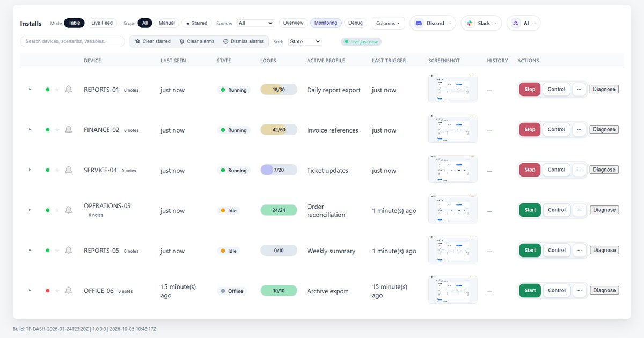Open the Columns dropdown
Image resolution: width=644 pixels, height=338 pixels.
coord(389,23)
